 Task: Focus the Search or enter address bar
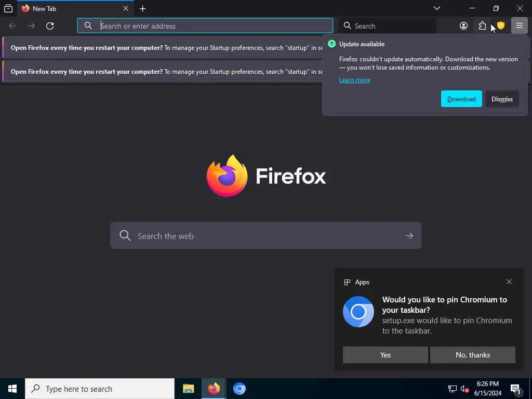(x=205, y=26)
